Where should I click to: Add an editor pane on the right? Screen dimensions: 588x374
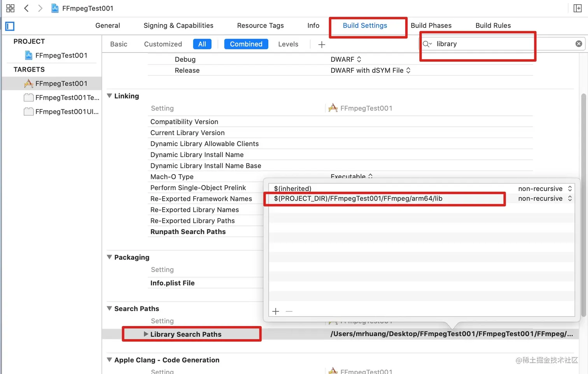pyautogui.click(x=577, y=8)
